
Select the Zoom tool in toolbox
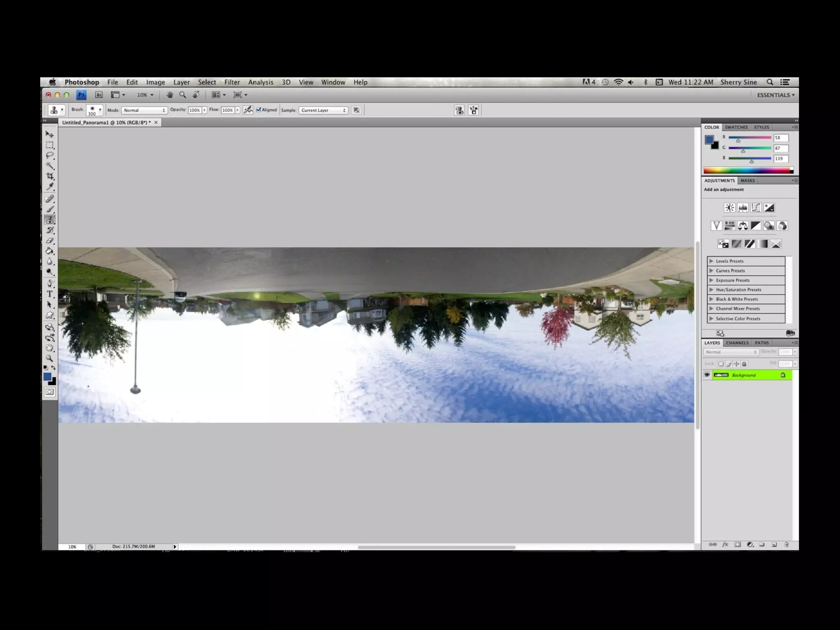pos(50,358)
